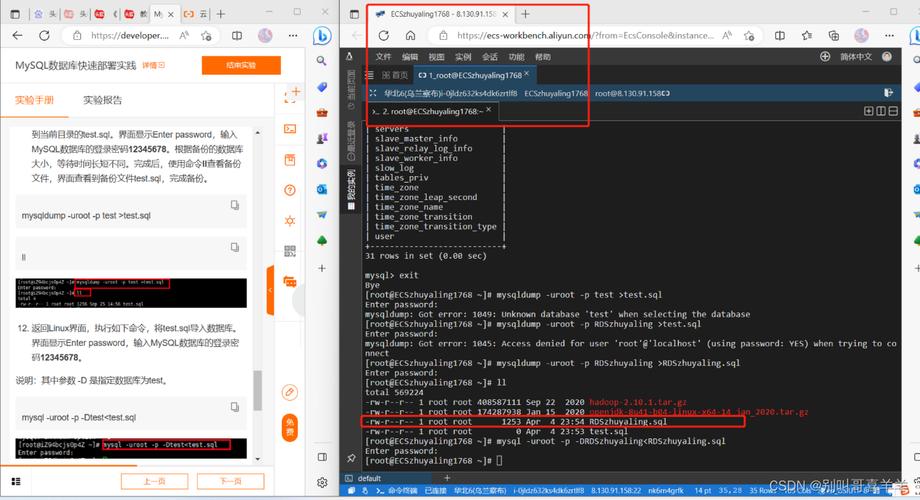Image resolution: width=920 pixels, height=500 pixels.
Task: Go back in the left browser window
Action: (x=18, y=36)
